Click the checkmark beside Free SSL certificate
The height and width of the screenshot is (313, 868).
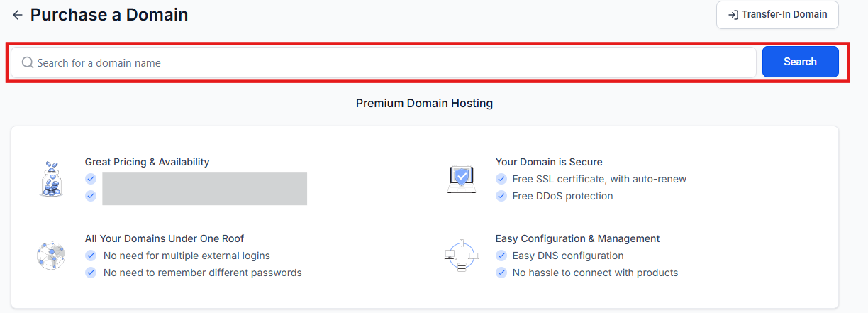click(501, 179)
